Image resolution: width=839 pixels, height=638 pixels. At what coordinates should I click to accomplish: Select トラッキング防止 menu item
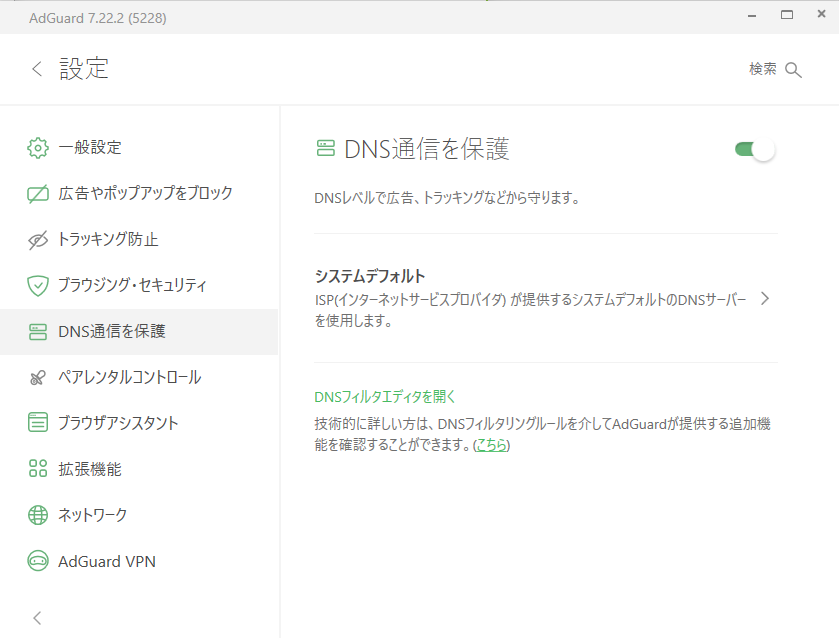[x=108, y=240]
